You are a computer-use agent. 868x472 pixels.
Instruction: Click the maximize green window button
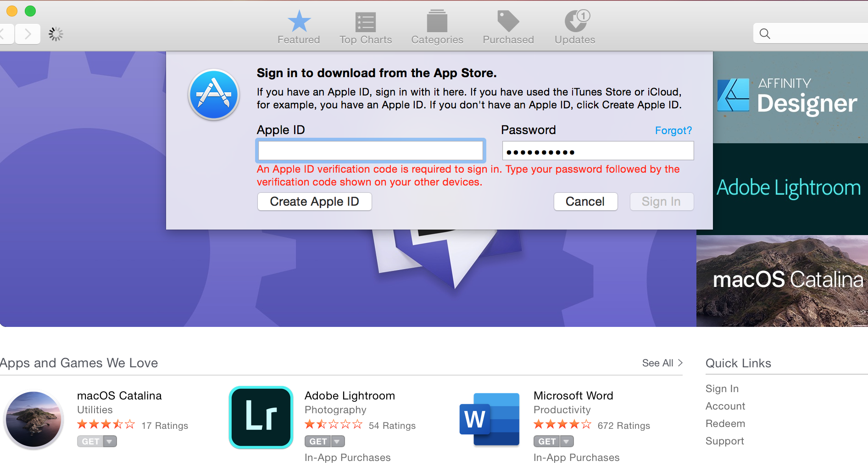[x=30, y=11]
